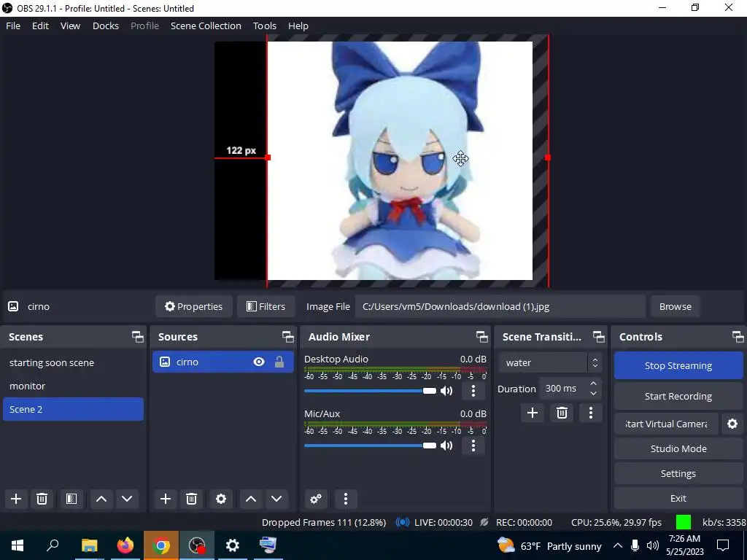Screen dimensions: 747x560
Task: Open the File menu
Action: pos(13,26)
